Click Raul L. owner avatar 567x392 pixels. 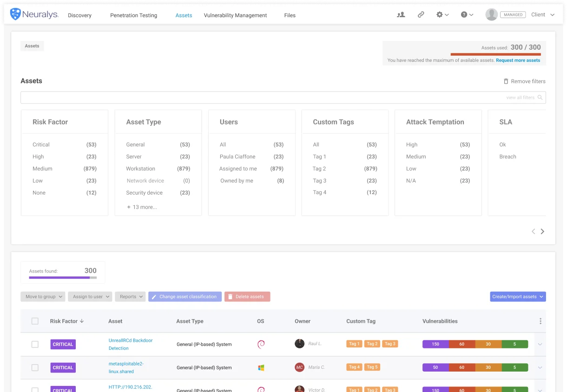[300, 344]
